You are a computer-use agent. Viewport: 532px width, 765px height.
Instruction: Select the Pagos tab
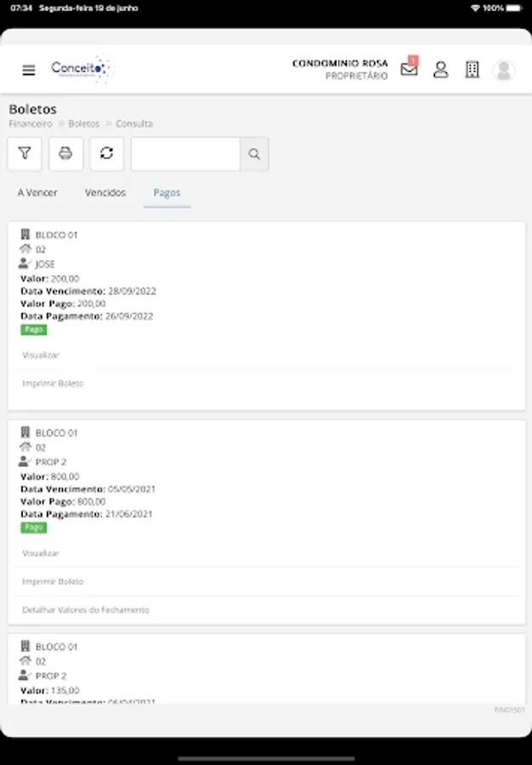point(167,193)
